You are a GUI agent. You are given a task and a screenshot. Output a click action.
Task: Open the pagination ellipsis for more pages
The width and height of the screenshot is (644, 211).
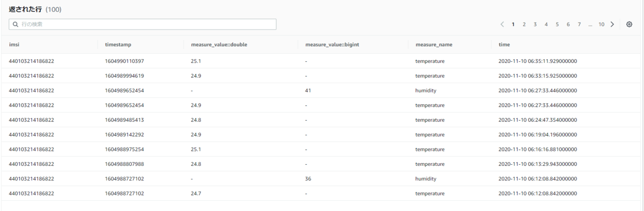590,24
